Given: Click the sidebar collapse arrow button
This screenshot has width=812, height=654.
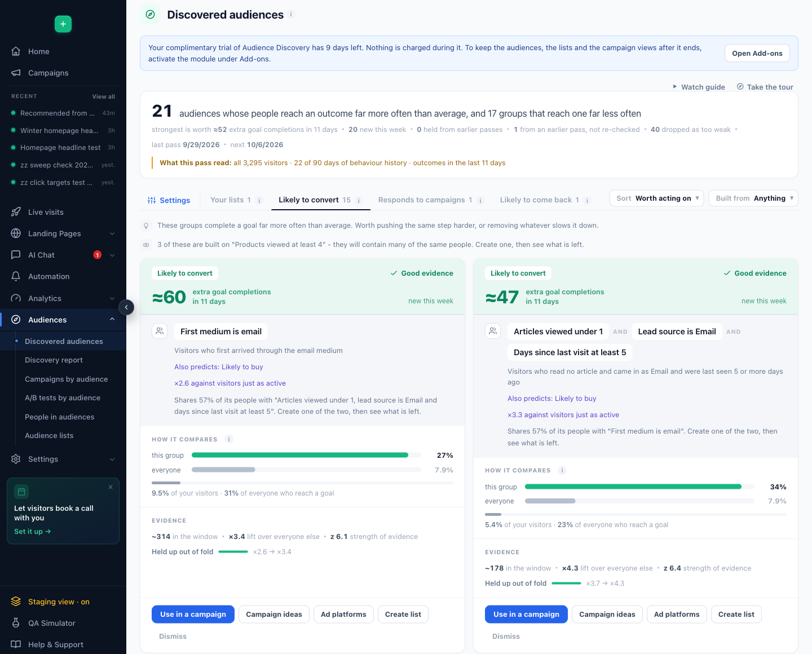Looking at the screenshot, I should click(x=126, y=307).
